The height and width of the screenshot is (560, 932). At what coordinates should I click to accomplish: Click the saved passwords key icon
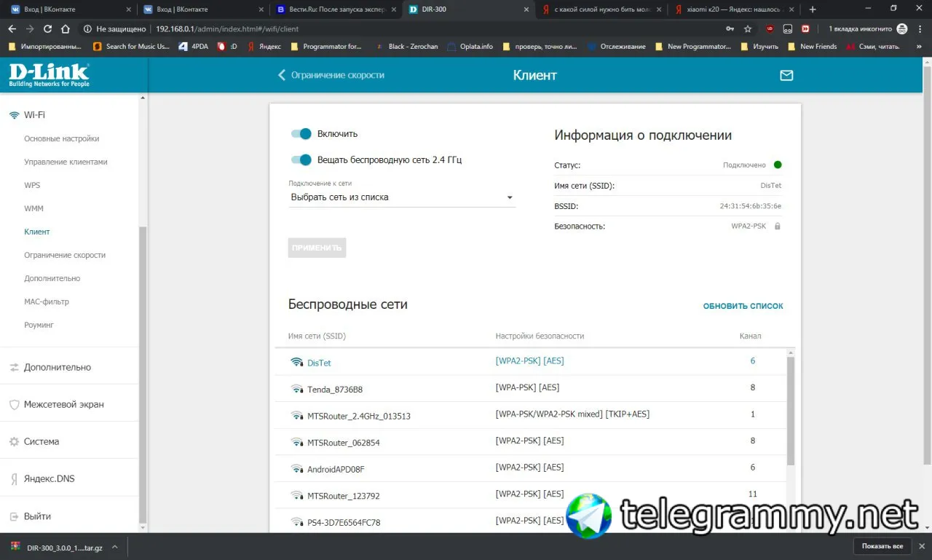click(730, 29)
